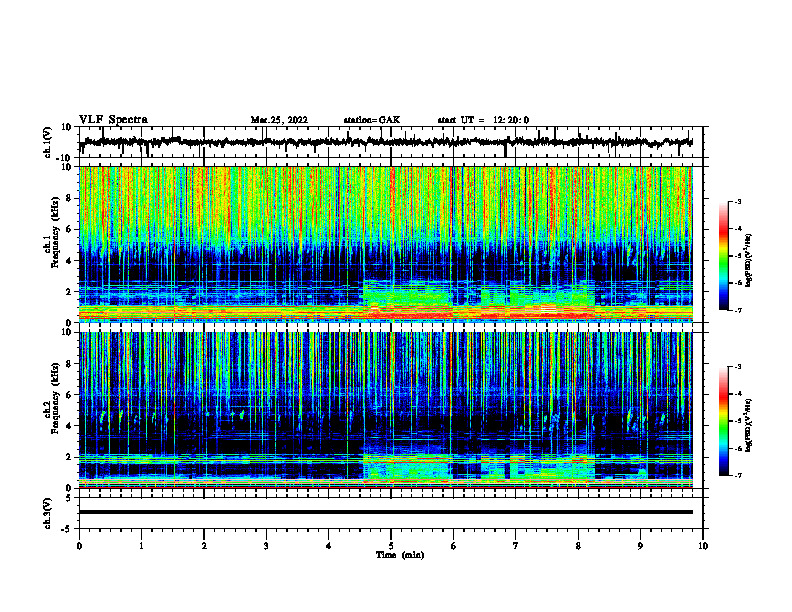The height and width of the screenshot is (612, 792).
Task: Click the ch.1 voltage waveform trace
Action: [x=386, y=142]
